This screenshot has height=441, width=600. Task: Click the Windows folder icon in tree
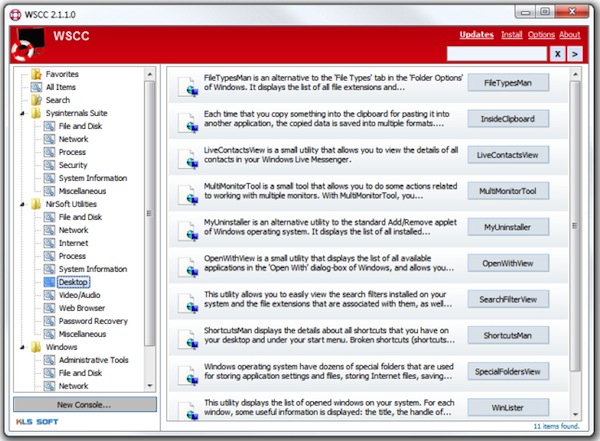pos(36,347)
